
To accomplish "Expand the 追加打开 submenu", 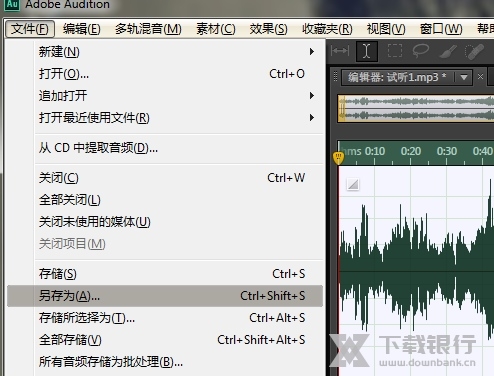I will [312, 96].
